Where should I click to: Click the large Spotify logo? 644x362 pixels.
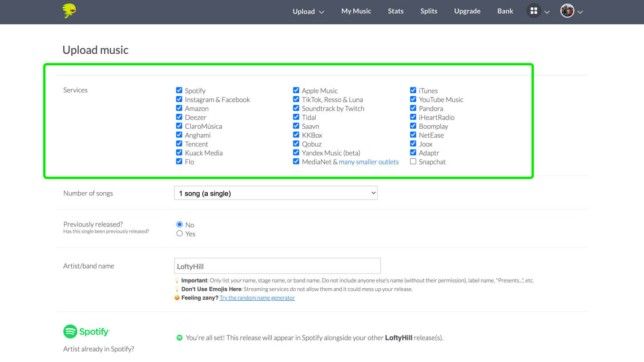[86, 331]
